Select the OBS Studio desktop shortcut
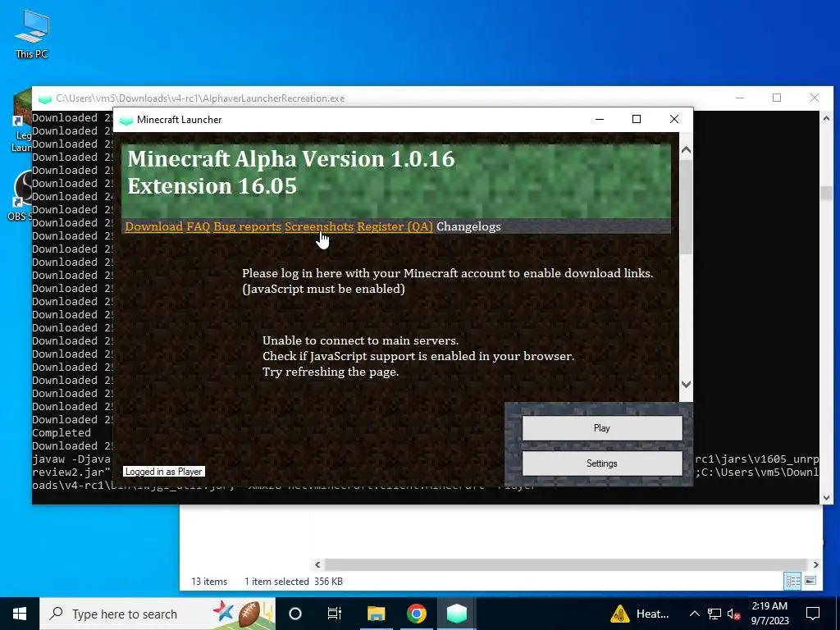 coord(20,196)
